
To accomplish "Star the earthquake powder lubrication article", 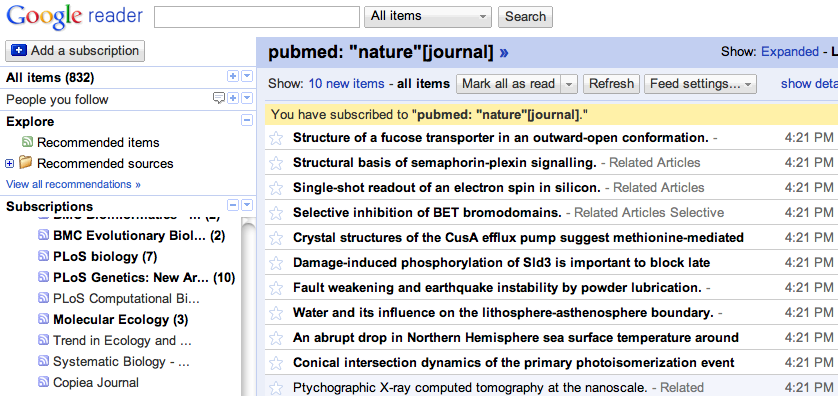I will (x=276, y=288).
